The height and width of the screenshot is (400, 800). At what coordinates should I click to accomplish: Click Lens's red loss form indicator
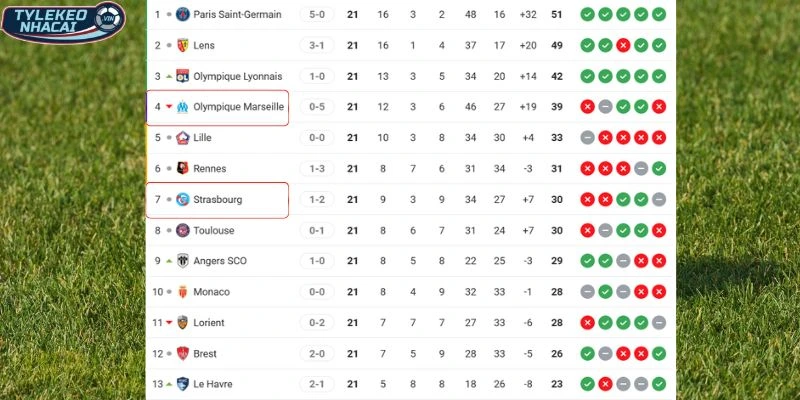tap(623, 46)
